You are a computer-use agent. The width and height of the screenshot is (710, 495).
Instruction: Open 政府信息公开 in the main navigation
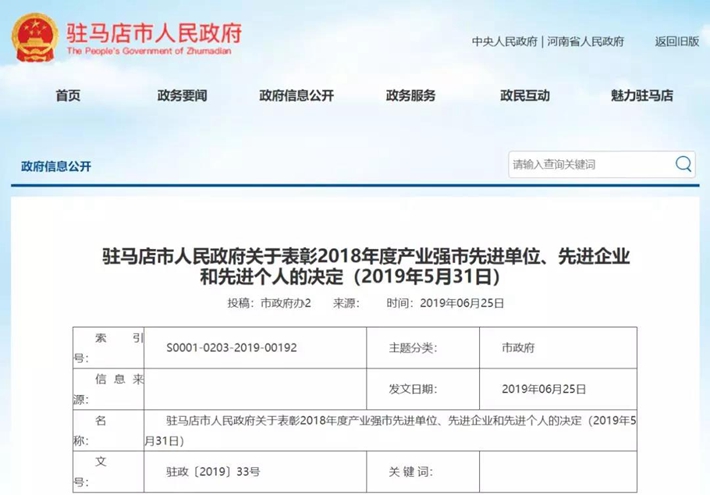[x=297, y=95]
